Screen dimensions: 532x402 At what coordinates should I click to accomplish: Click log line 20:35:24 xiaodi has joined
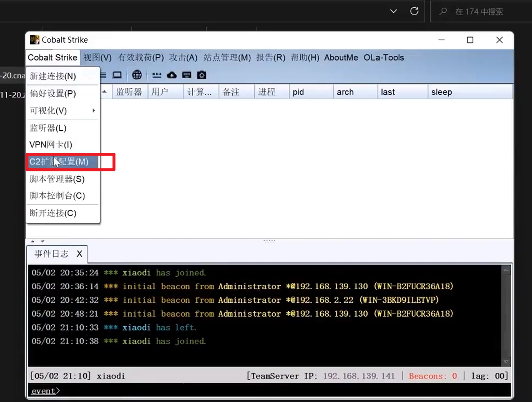pos(118,273)
